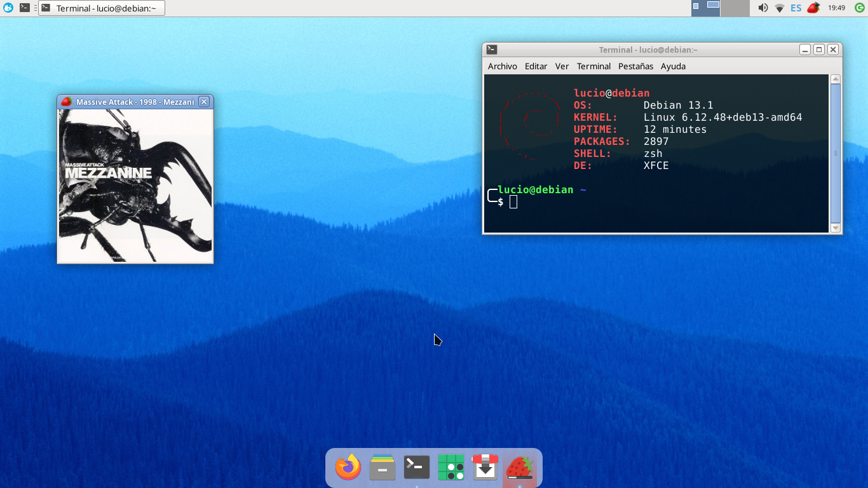Viewport: 868px width, 488px height.
Task: Maximize the Terminal window
Action: [x=819, y=50]
